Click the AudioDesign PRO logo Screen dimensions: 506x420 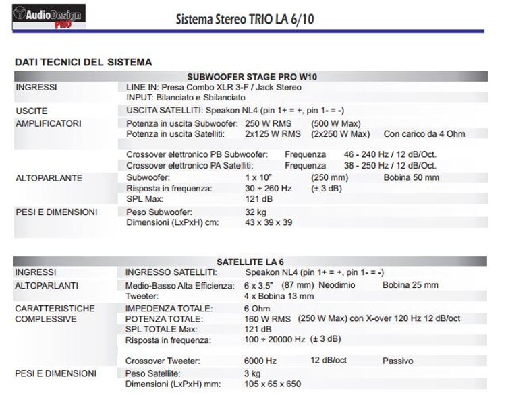(49, 16)
